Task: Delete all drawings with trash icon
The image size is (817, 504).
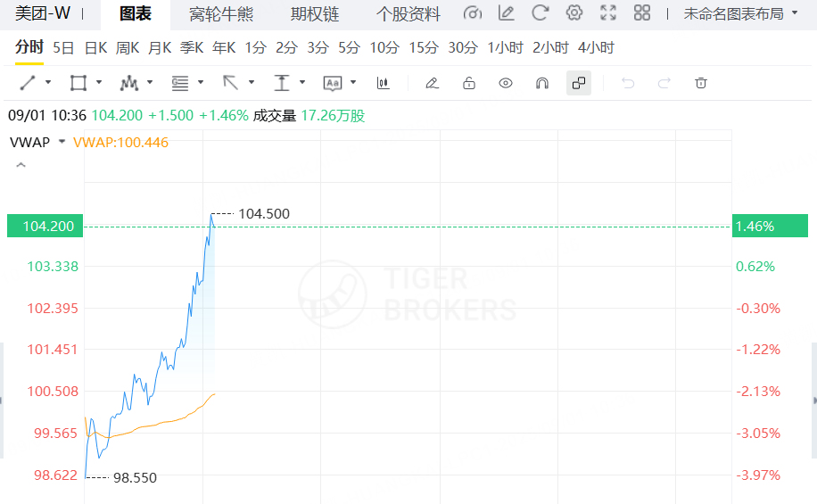Action: click(x=701, y=83)
